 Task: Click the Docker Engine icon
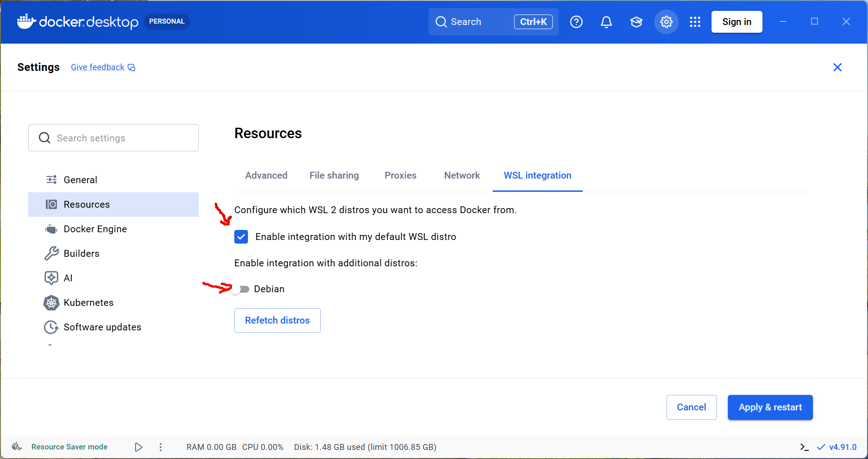click(51, 229)
